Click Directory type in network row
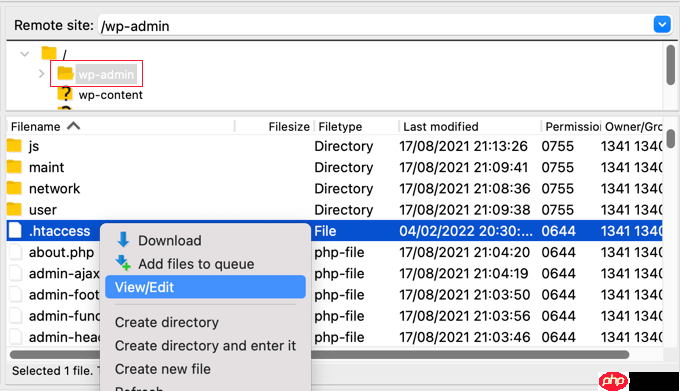Image resolution: width=680 pixels, height=391 pixels. [x=343, y=189]
